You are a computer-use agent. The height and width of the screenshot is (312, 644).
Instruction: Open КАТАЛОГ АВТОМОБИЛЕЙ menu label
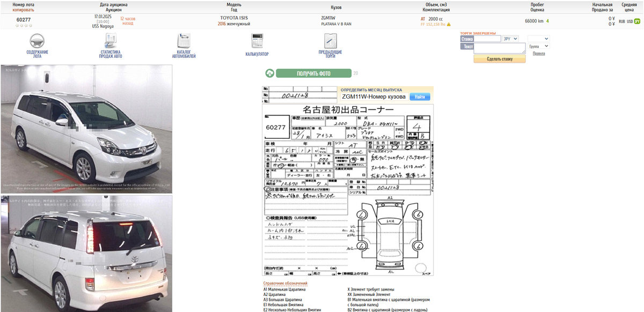pyautogui.click(x=184, y=54)
